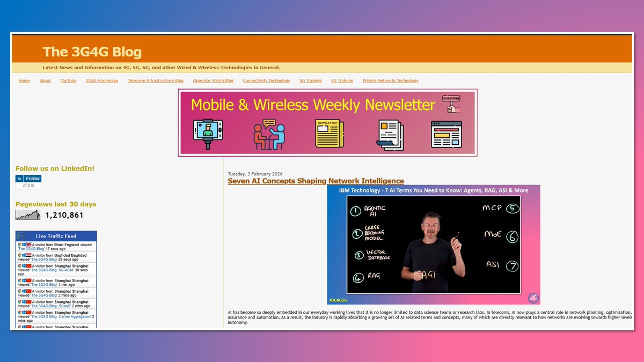
Task: Click the 'Follow us on LinkedIn!' heading
Action: pyautogui.click(x=55, y=168)
